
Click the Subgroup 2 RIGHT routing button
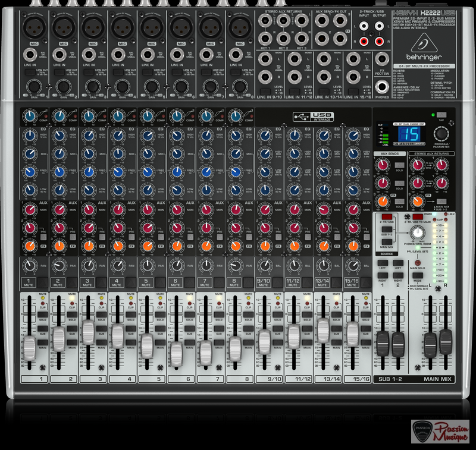click(x=398, y=275)
